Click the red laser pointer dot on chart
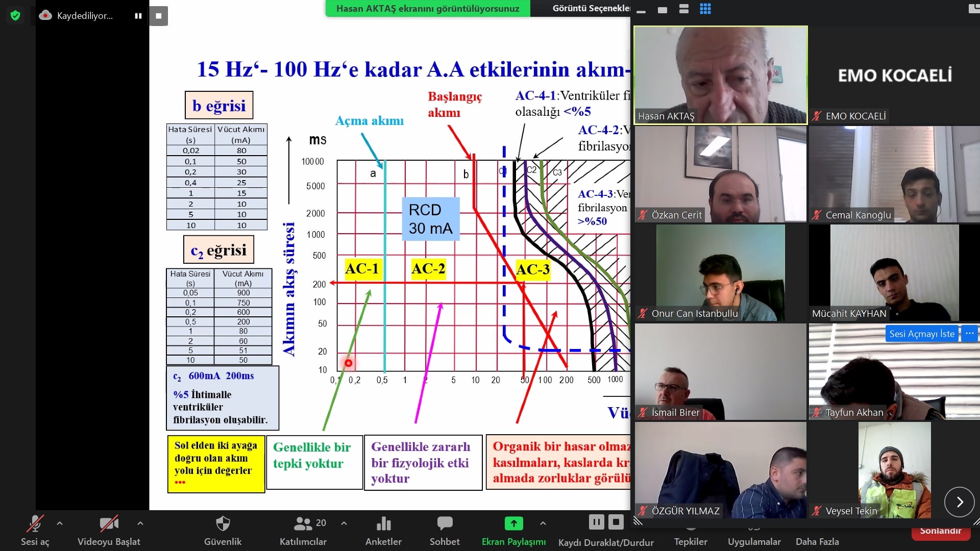Viewport: 980px width, 551px height. (x=348, y=363)
